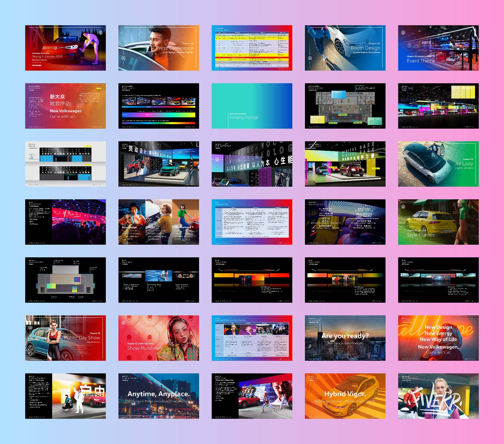Select the Vibrant Power red stage slide
The width and height of the screenshot is (504, 444).
tap(65, 222)
